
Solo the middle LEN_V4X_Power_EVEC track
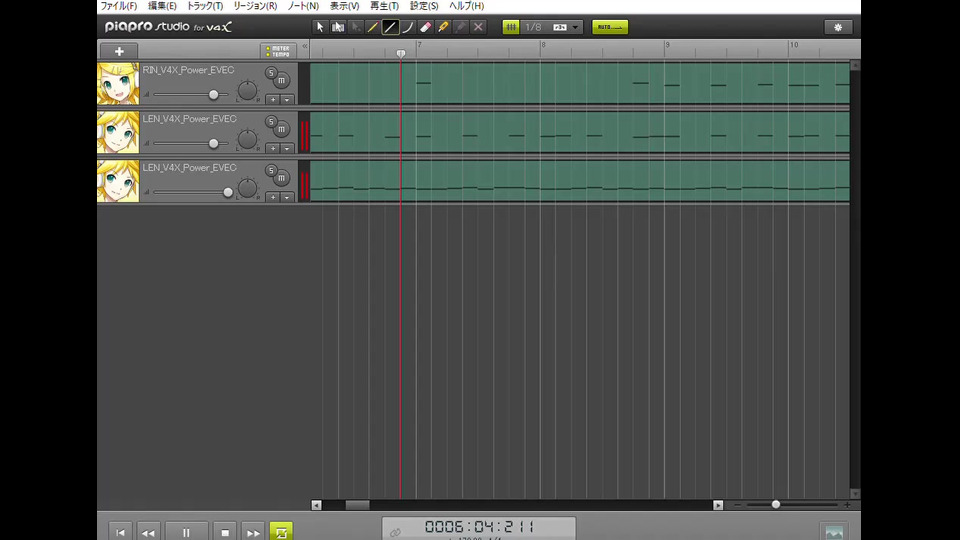(x=271, y=121)
